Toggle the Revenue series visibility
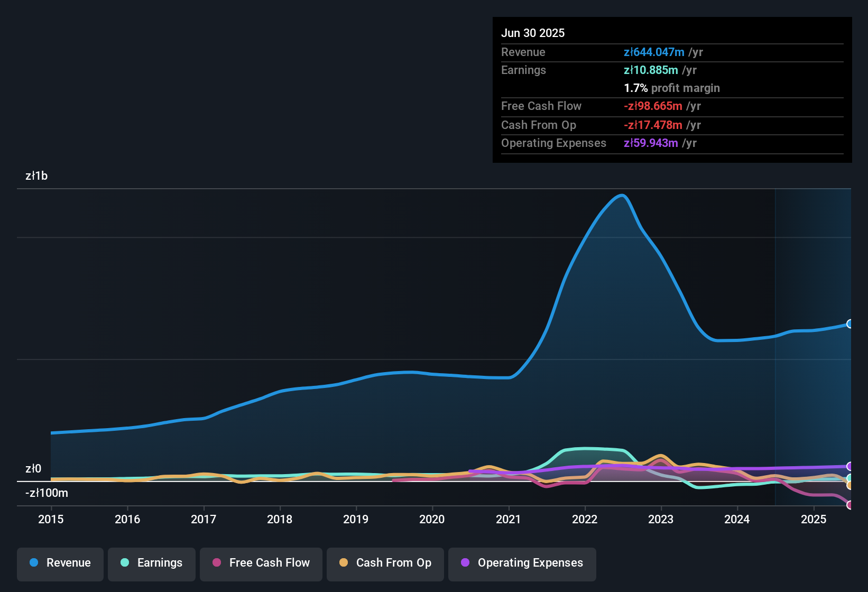The height and width of the screenshot is (592, 868). coord(60,563)
